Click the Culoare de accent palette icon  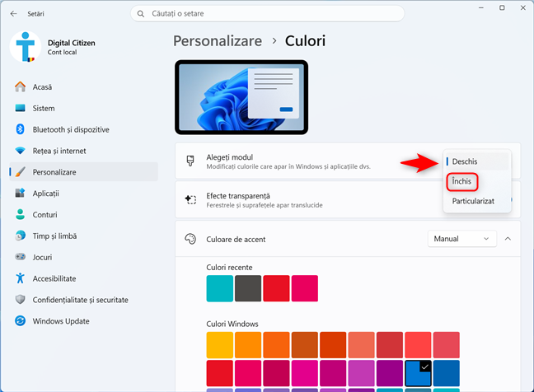pyautogui.click(x=190, y=239)
